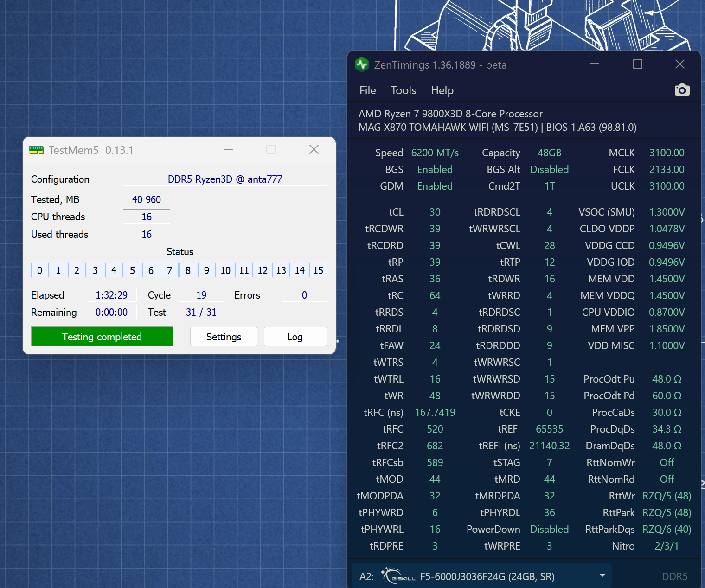Take a screenshot with ZenTimings camera icon
This screenshot has height=588, width=705.
(x=682, y=90)
